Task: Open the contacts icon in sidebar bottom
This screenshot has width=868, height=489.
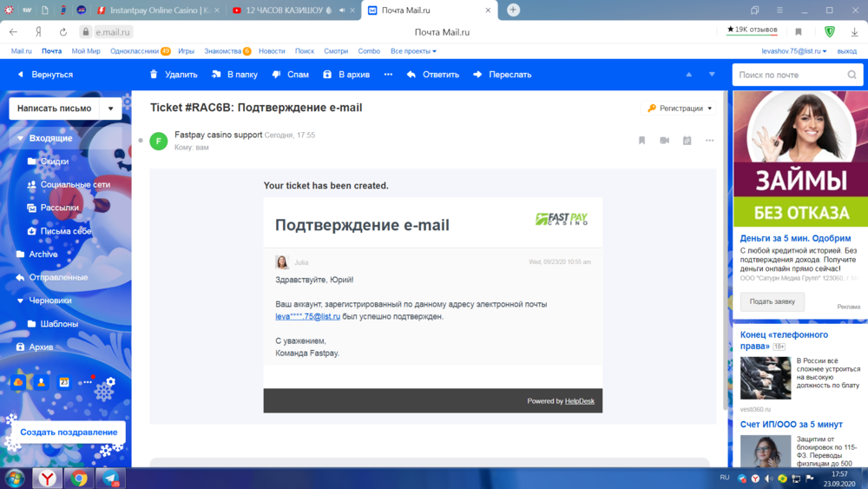Action: tap(41, 382)
